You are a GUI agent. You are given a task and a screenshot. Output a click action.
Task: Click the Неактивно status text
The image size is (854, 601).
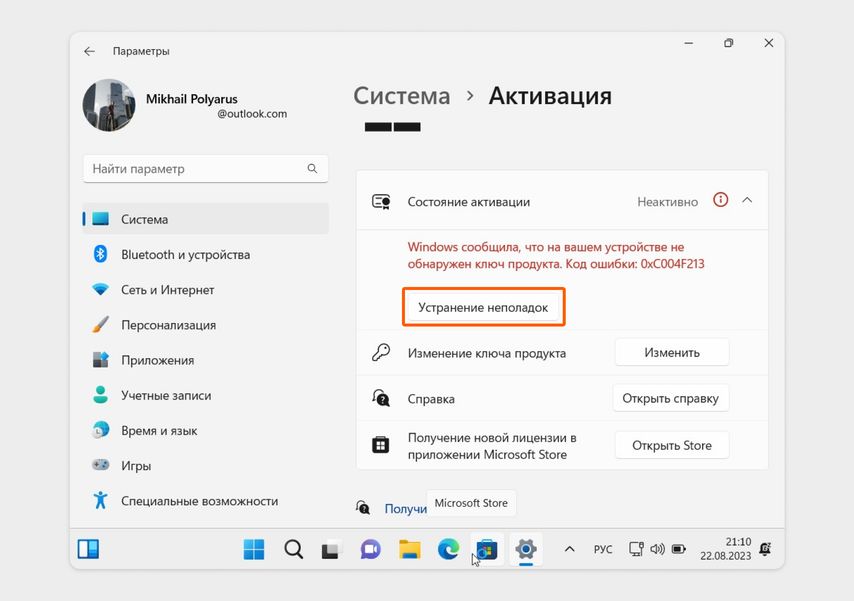click(667, 202)
